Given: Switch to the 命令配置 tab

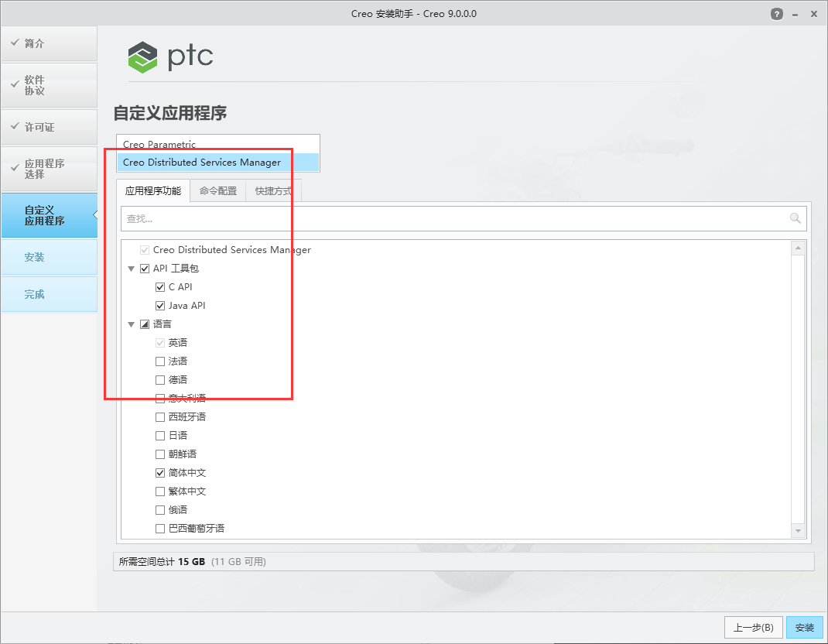Looking at the screenshot, I should [217, 190].
